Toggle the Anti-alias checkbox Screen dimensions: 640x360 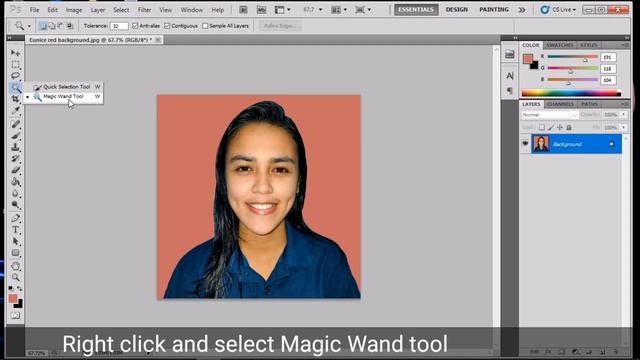coord(136,26)
